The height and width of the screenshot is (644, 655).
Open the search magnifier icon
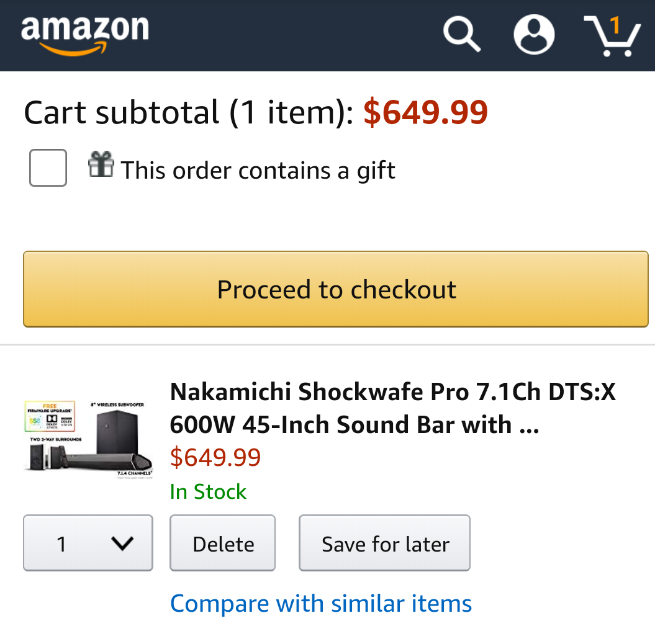click(x=462, y=35)
